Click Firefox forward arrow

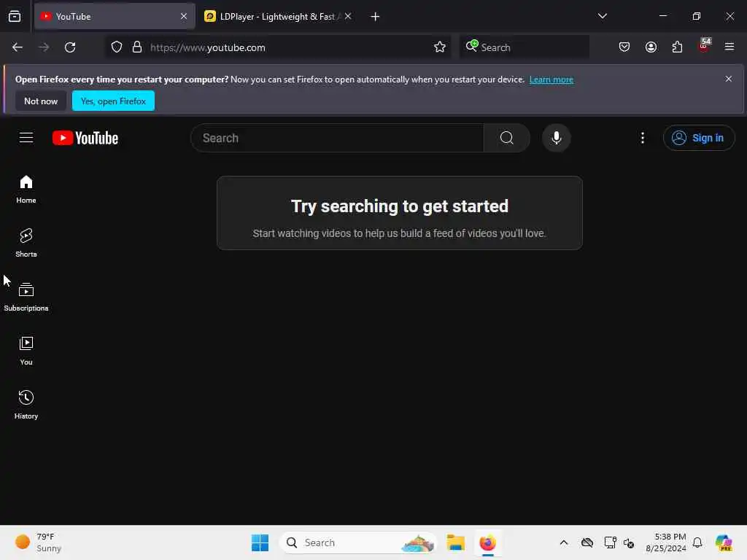(x=43, y=47)
